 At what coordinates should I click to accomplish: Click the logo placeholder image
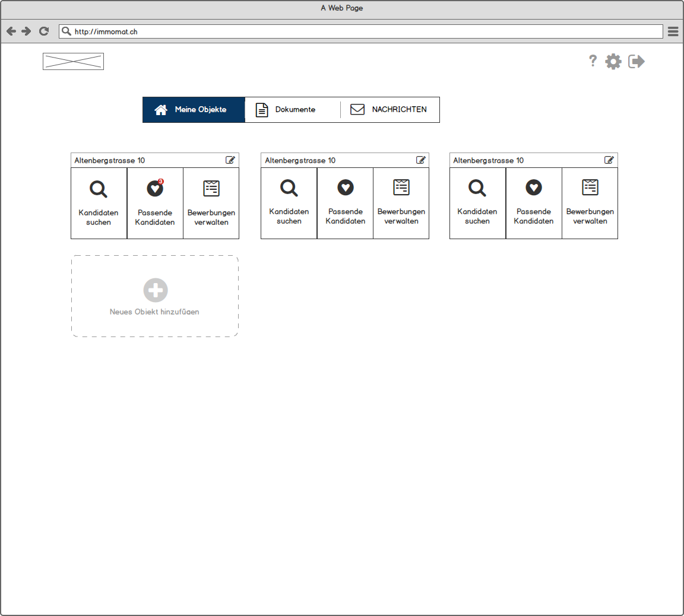tap(73, 61)
